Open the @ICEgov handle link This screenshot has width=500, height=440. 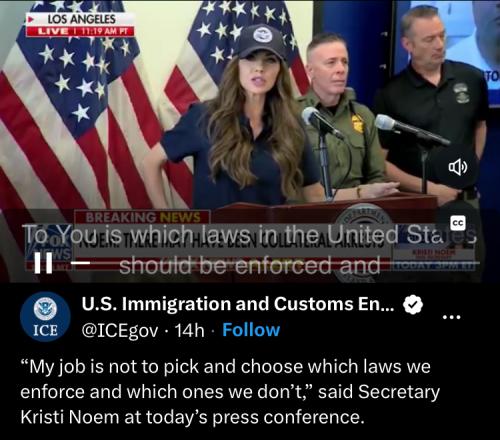click(120, 331)
